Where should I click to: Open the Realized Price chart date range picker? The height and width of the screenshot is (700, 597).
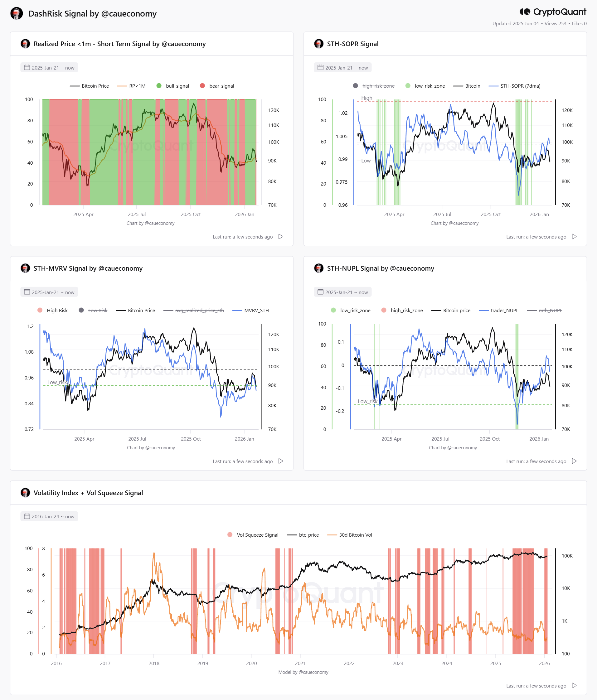pyautogui.click(x=49, y=68)
